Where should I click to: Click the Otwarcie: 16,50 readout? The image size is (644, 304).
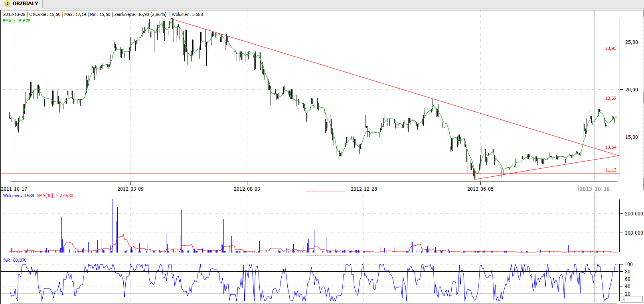pos(45,14)
